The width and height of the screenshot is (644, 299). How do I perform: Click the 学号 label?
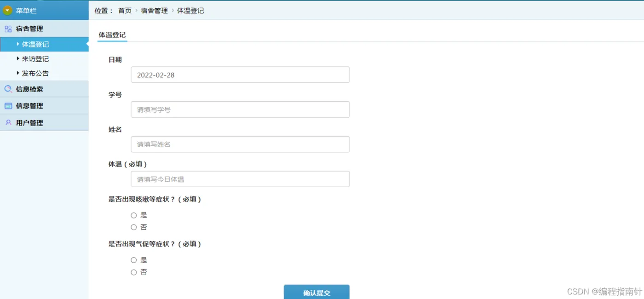click(115, 95)
